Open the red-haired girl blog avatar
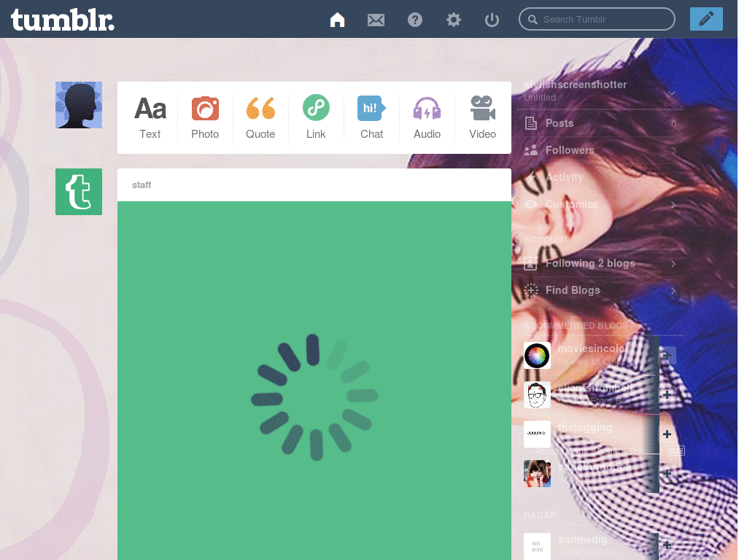 (537, 473)
